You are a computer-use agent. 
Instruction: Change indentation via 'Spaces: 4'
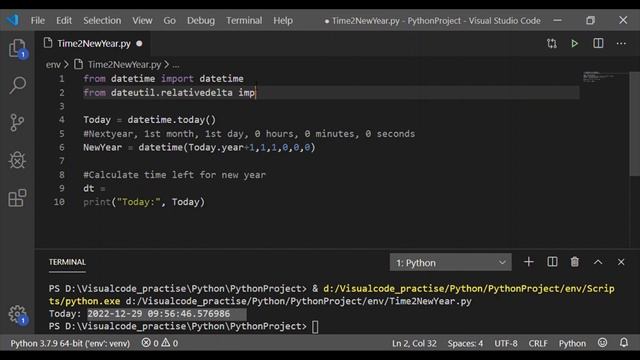pos(465,343)
